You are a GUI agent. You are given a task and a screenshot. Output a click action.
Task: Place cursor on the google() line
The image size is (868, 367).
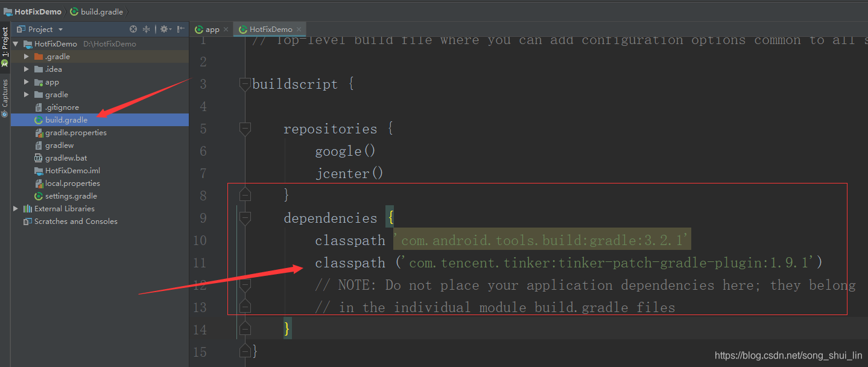coord(346,152)
